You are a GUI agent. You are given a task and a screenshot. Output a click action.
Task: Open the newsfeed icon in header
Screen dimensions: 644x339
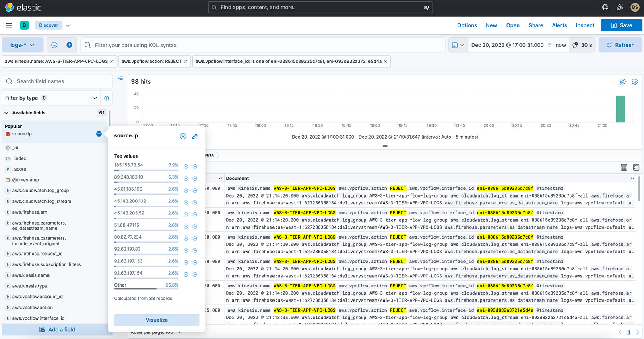(x=620, y=7)
